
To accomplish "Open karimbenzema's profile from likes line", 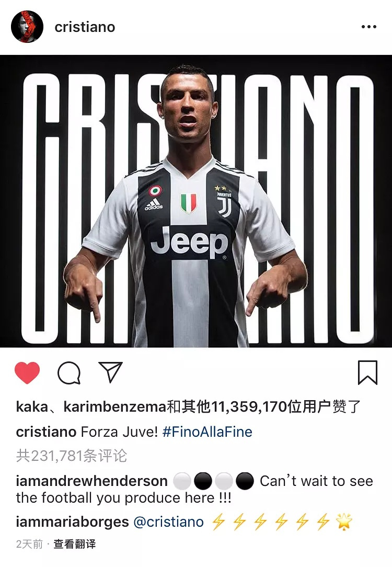I will (x=114, y=407).
